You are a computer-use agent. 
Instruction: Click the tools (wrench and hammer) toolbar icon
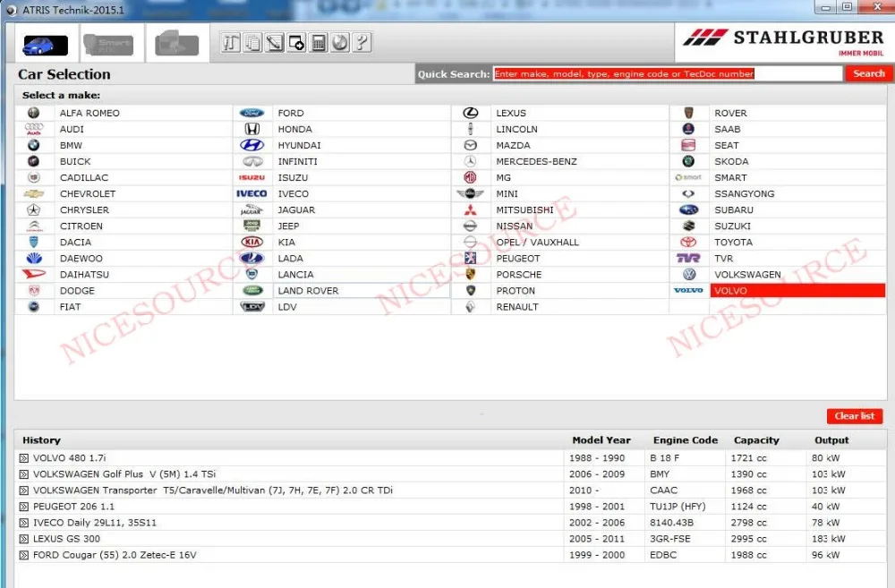click(x=231, y=43)
